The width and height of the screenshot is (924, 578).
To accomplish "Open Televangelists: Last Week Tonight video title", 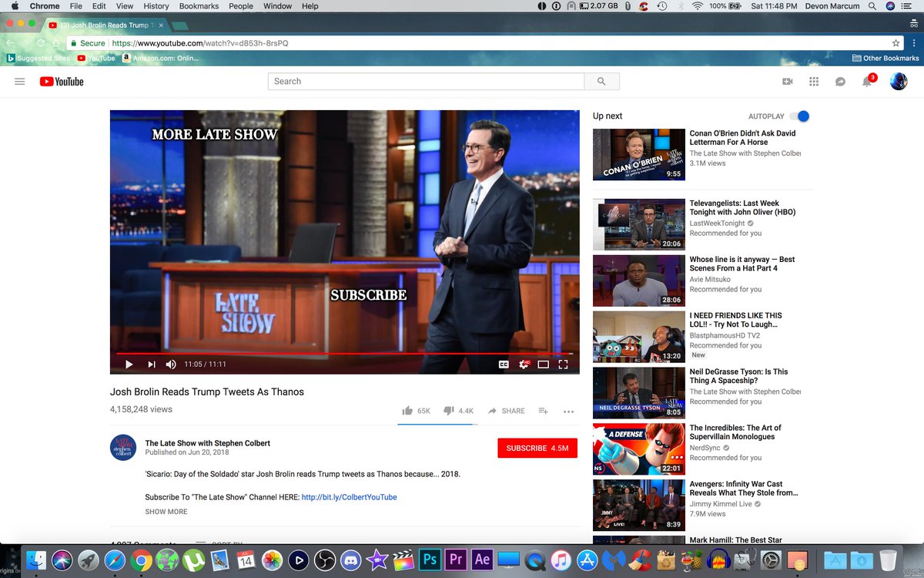I will click(x=742, y=208).
